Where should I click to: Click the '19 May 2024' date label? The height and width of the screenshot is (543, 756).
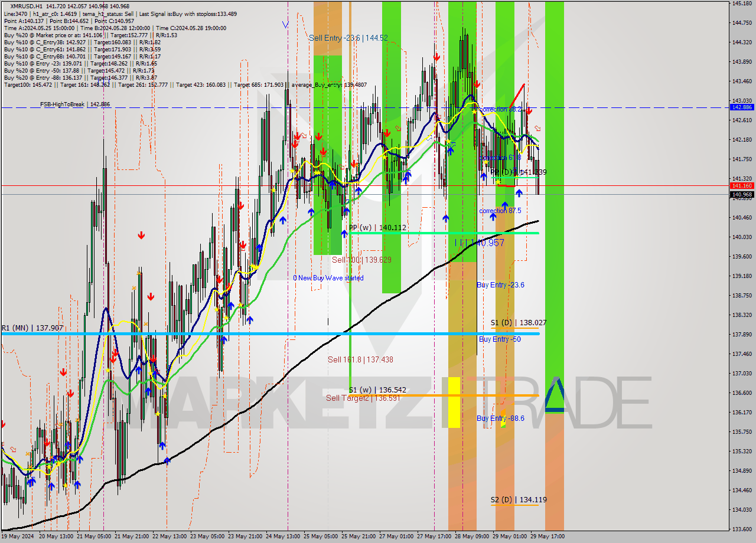(18, 537)
